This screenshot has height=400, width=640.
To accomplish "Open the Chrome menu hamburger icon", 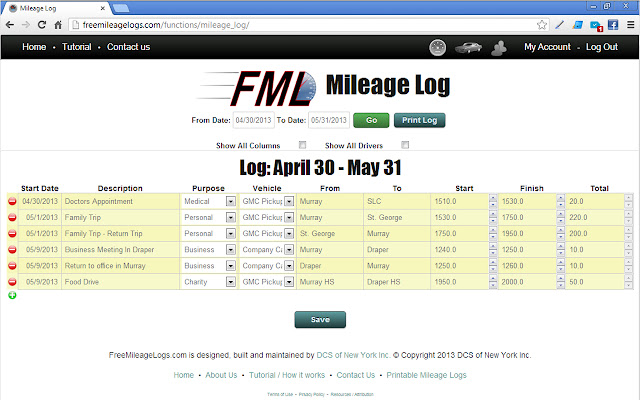I will [631, 25].
